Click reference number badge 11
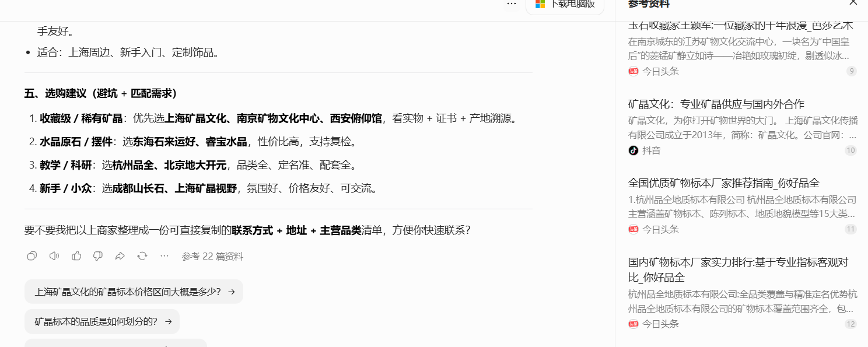This screenshot has width=868, height=347. (850, 229)
